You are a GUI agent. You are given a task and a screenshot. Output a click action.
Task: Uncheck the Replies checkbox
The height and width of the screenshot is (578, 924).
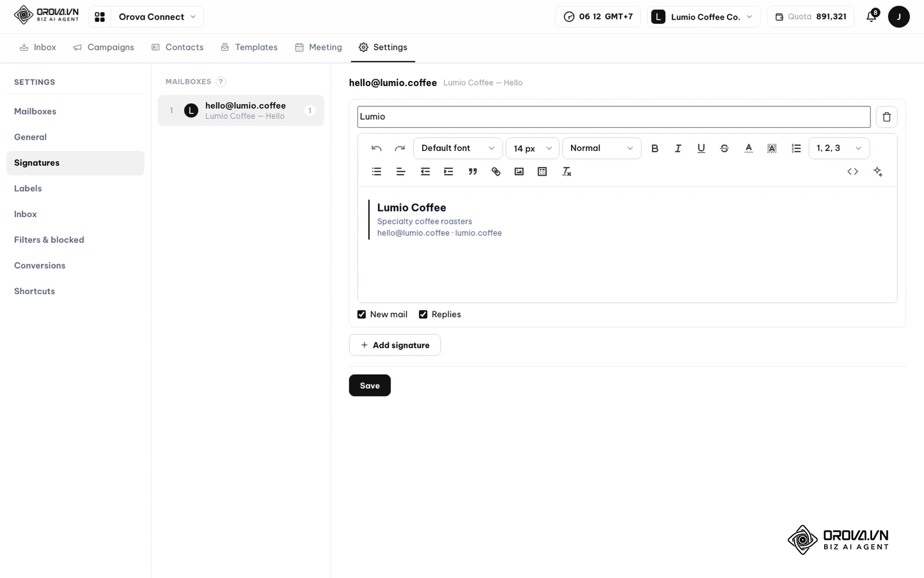[423, 314]
